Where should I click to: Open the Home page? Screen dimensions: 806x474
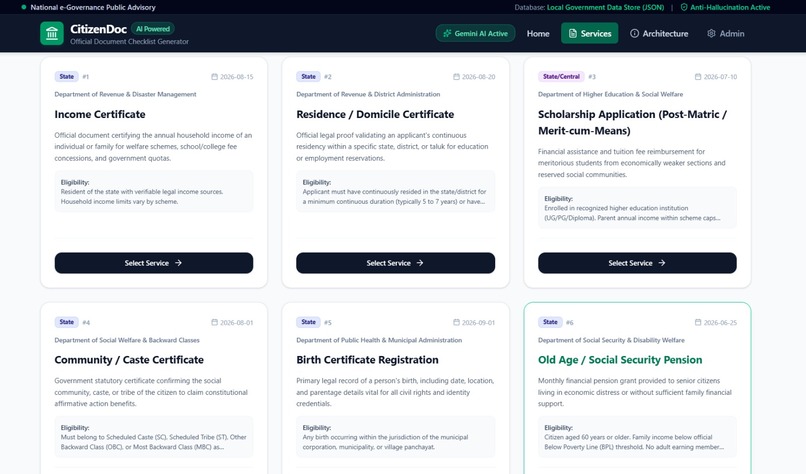[538, 33]
